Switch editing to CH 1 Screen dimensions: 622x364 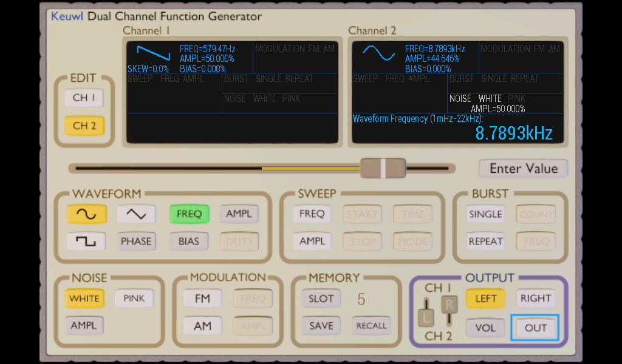point(84,98)
